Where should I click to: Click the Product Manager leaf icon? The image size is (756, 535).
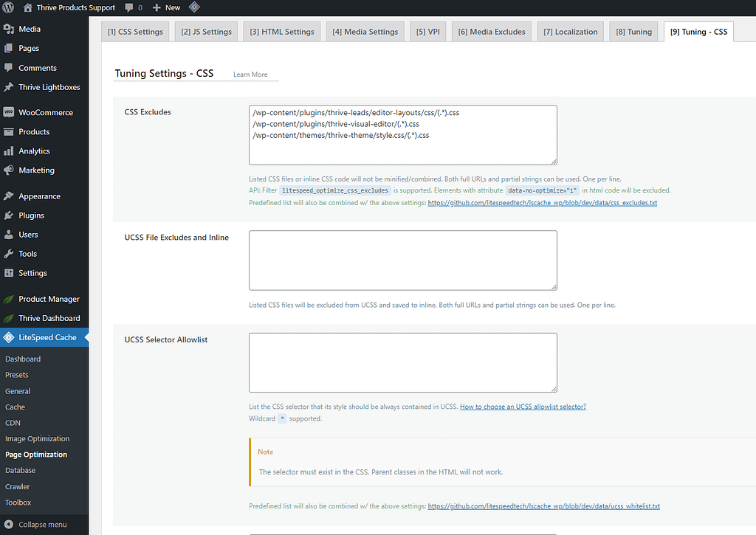9,300
